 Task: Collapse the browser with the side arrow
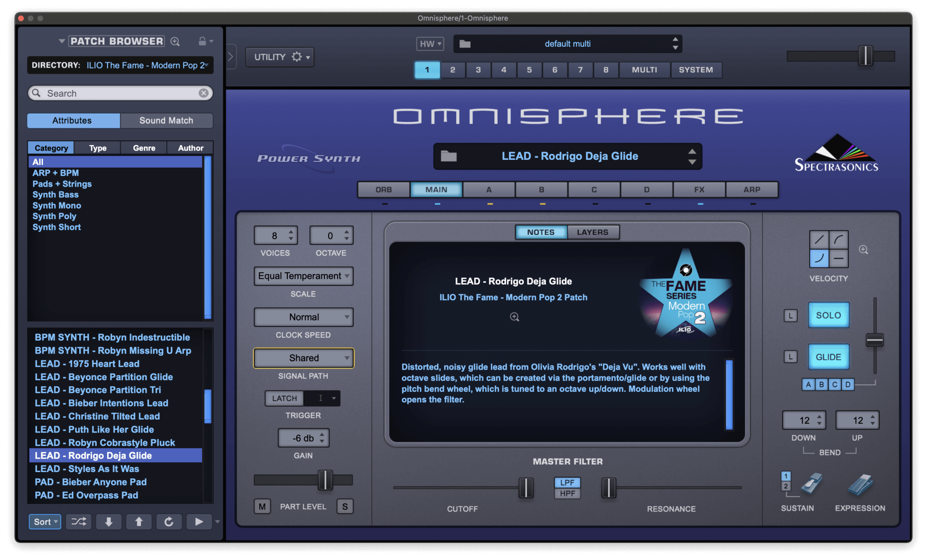pos(231,57)
